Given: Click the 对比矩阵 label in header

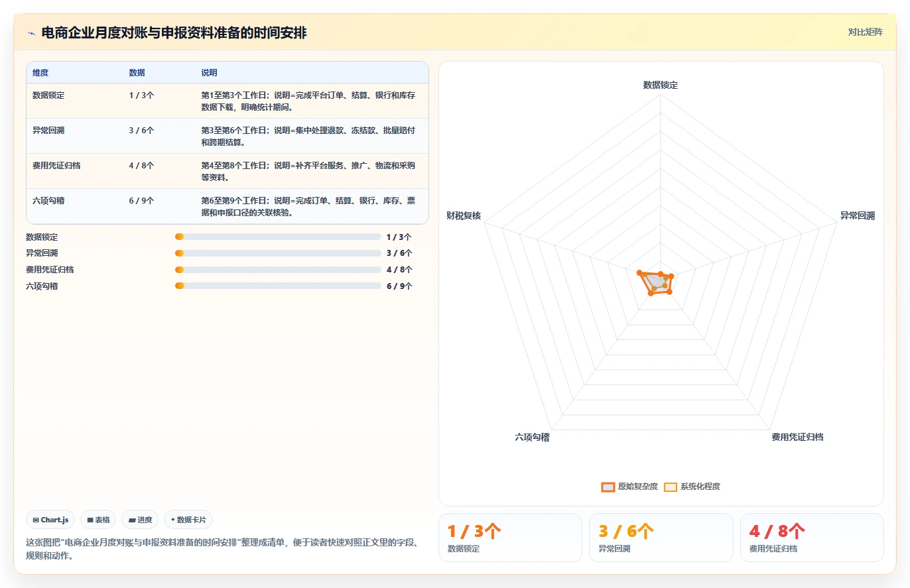Looking at the screenshot, I should [865, 32].
